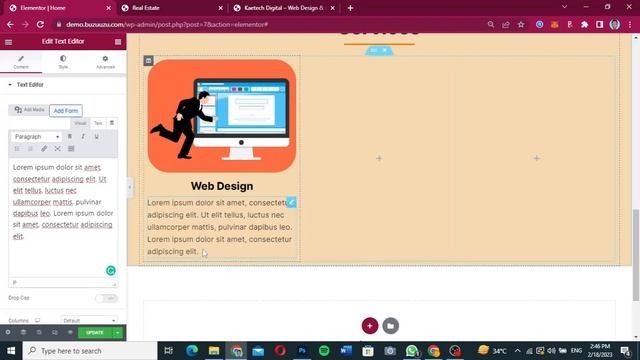Toggle italic formatting

(83, 137)
